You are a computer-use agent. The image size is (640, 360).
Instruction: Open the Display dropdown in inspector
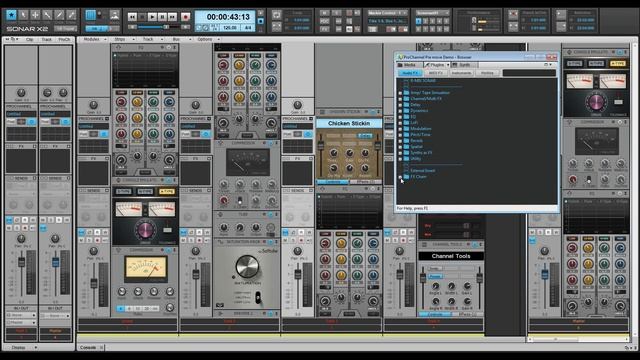pos(21,348)
